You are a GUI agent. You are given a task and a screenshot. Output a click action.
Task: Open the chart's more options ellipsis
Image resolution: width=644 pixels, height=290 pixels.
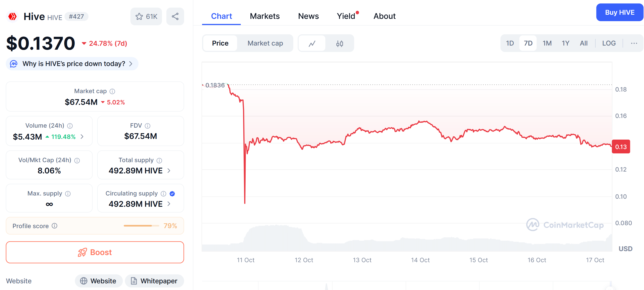click(x=634, y=43)
